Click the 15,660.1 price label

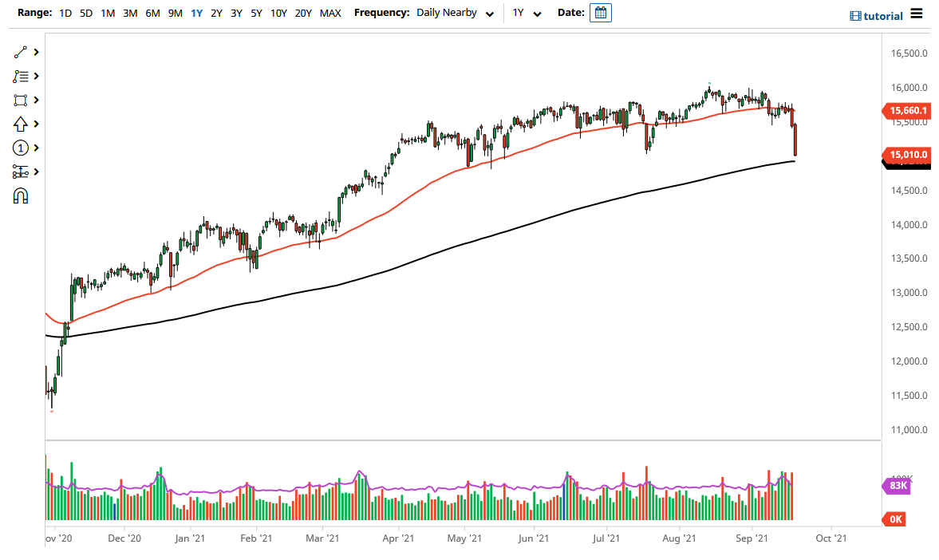(x=909, y=111)
